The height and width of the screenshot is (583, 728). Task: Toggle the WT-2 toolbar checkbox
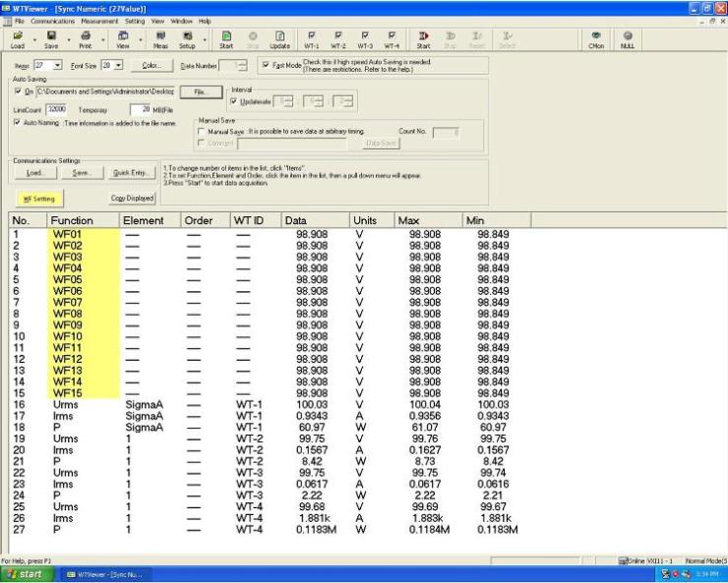[338, 33]
